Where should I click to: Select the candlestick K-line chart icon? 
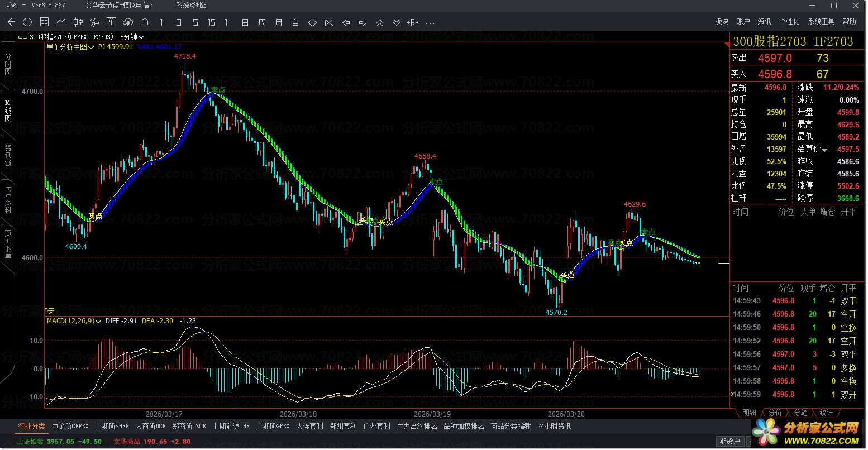(x=78, y=22)
